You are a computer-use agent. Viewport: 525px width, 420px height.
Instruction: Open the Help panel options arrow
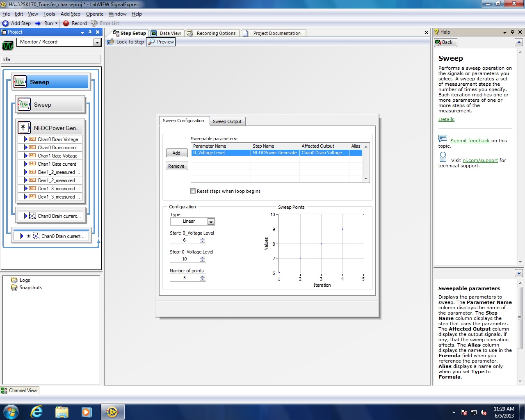point(505,32)
